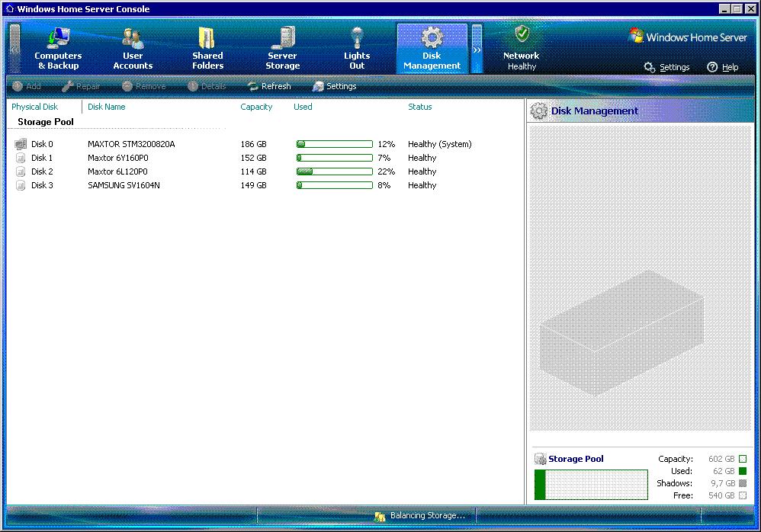Click disk name MAXTOR STM3200820A
The width and height of the screenshot is (761, 532).
point(131,144)
